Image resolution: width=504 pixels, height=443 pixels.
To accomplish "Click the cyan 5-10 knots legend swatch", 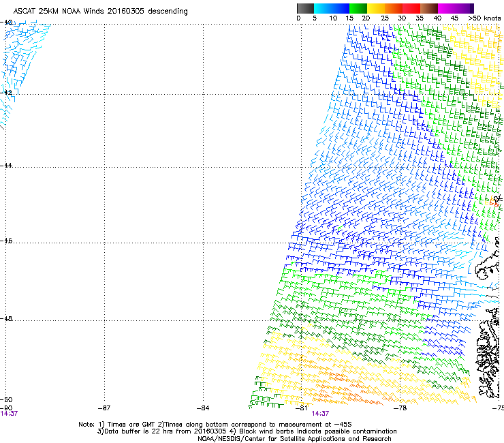I will (x=323, y=8).
